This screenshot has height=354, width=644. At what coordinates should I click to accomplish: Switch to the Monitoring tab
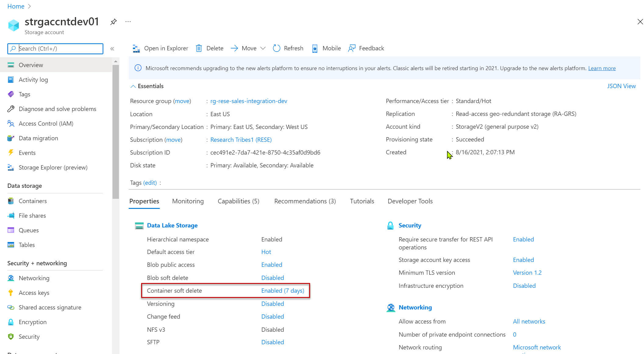(x=188, y=201)
